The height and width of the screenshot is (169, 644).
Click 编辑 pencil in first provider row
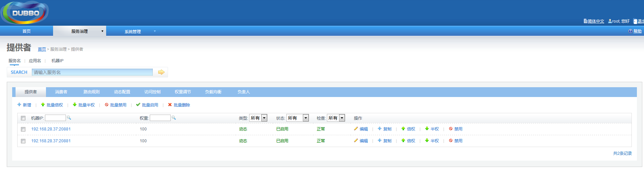pos(356,129)
